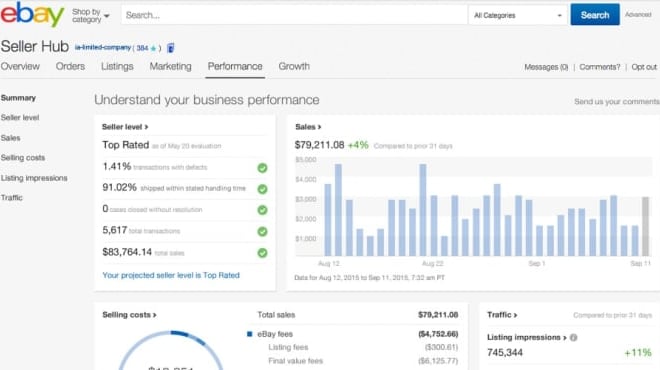Click the eBay logo
This screenshot has width=660, height=370.
coord(32,14)
